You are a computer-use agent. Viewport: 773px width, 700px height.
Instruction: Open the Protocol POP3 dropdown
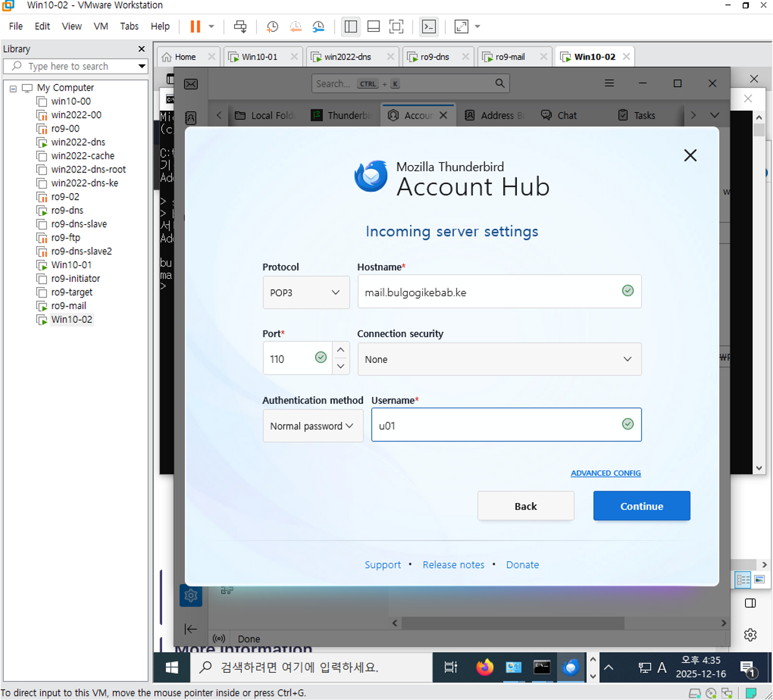(x=305, y=292)
